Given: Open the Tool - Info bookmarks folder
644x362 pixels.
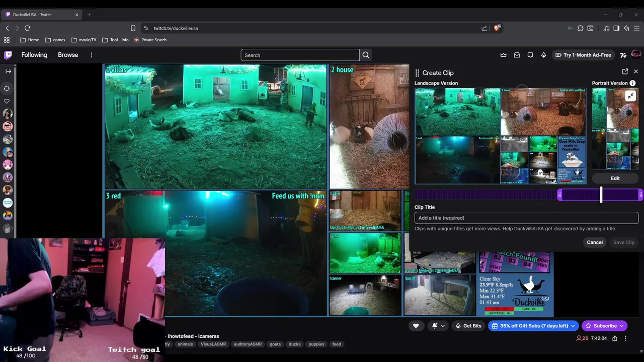Looking at the screenshot, I should click(115, 40).
